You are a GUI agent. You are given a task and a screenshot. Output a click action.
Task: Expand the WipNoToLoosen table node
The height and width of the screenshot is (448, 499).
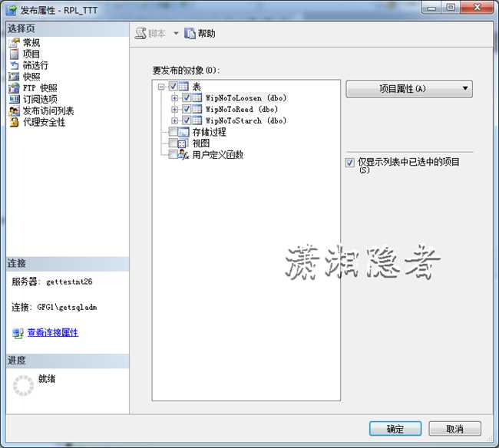(174, 98)
